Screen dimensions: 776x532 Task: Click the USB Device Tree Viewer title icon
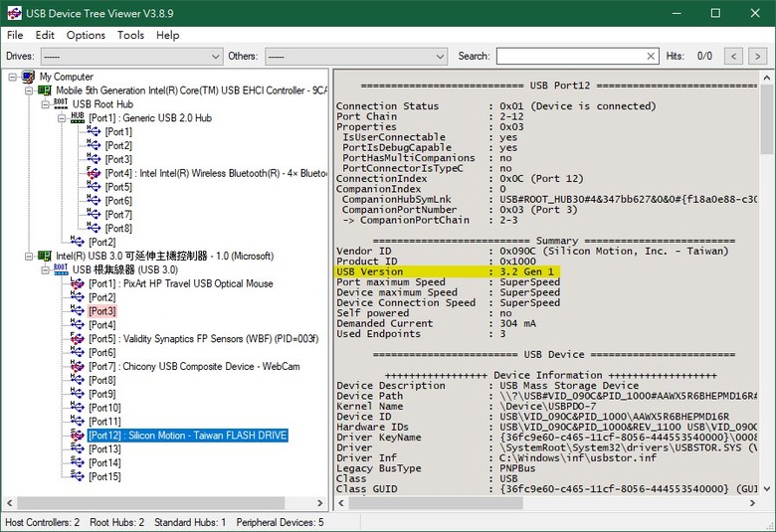click(x=14, y=13)
